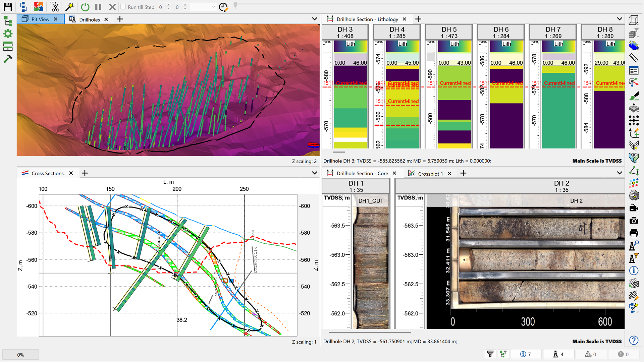The image size is (644, 362).
Task: Expand the Cross Sections panel chevron
Action: pyautogui.click(x=314, y=173)
